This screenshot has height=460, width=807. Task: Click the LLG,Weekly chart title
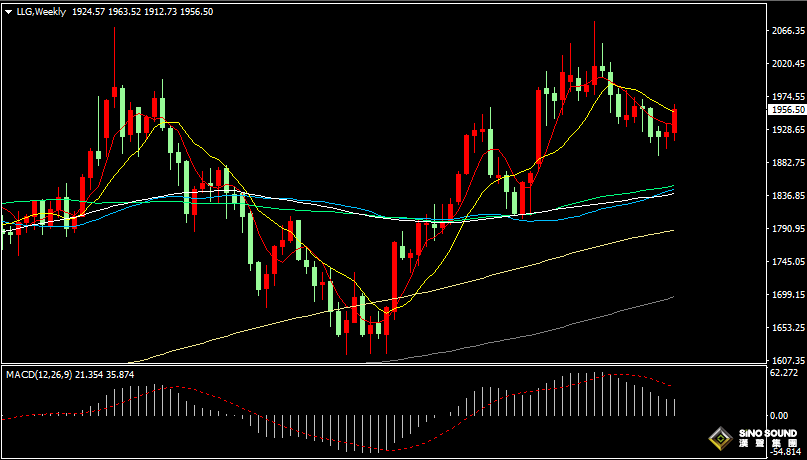[41, 12]
